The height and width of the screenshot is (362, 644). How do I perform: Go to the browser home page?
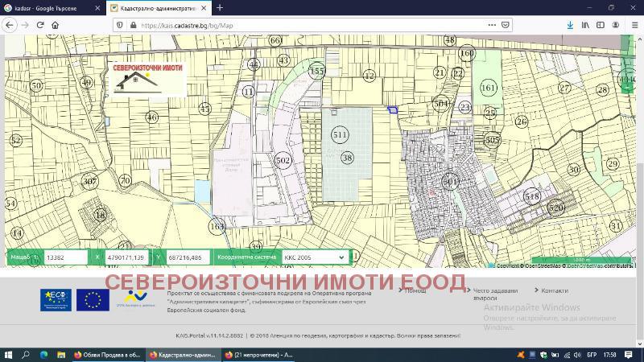56,25
